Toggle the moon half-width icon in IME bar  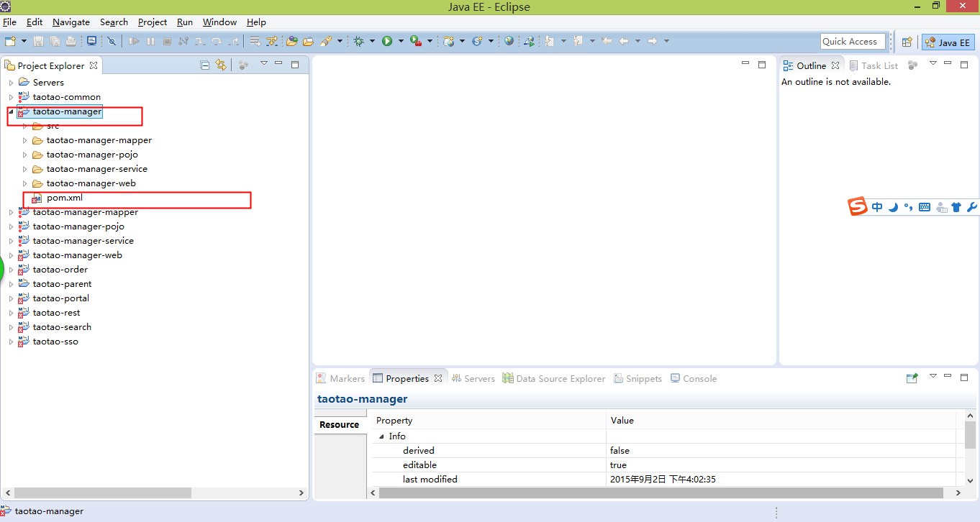(893, 207)
